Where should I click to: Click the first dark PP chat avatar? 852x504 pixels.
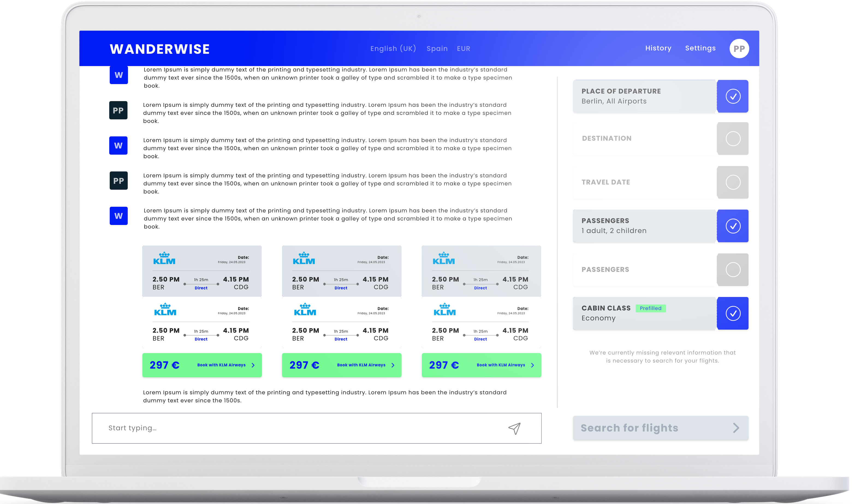coord(118,110)
